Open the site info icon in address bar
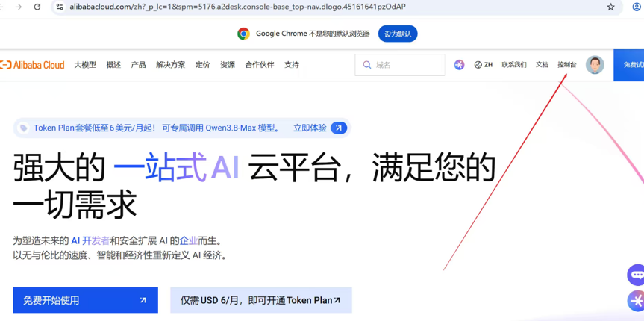 pos(60,7)
